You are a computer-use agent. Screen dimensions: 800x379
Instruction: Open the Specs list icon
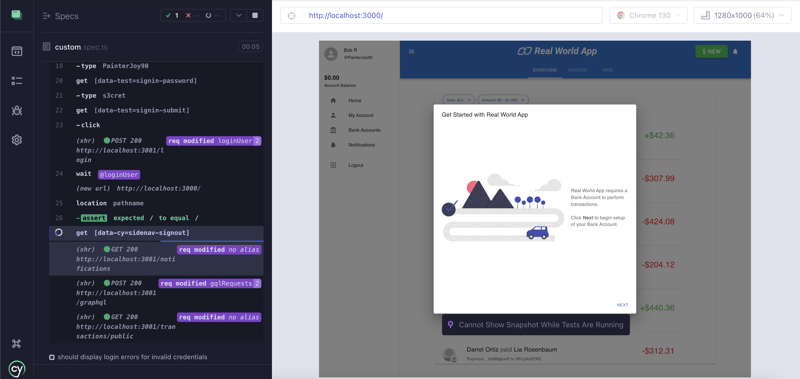pyautogui.click(x=17, y=51)
